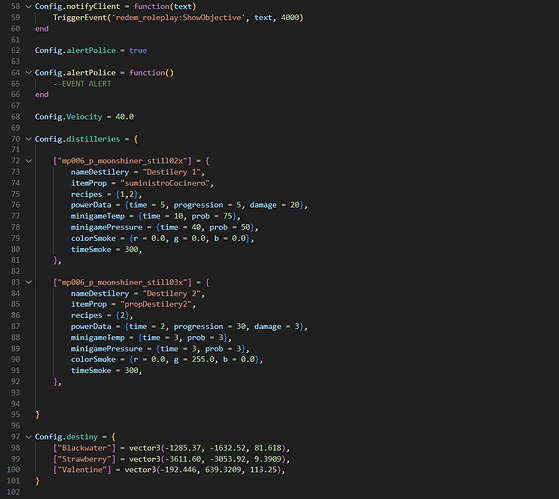559x499 pixels.
Task: Fold the Config.distilleries table at line 70
Action: [29, 139]
